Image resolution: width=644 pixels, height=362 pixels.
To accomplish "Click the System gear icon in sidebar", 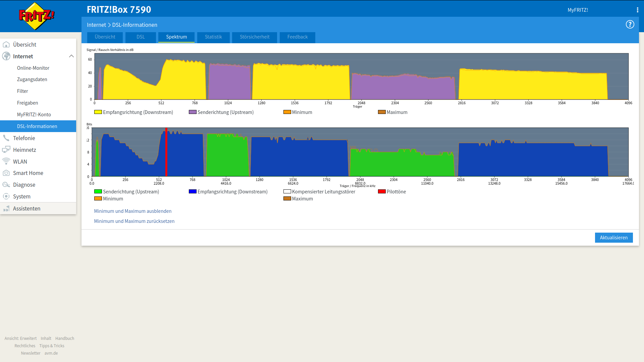I will click(x=6, y=196).
